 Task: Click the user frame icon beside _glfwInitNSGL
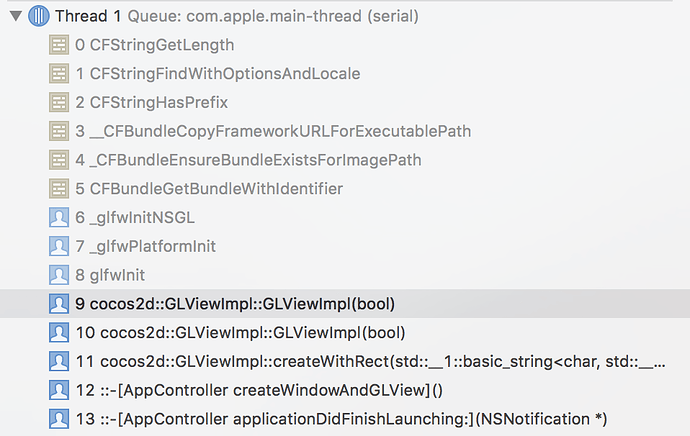pos(60,217)
